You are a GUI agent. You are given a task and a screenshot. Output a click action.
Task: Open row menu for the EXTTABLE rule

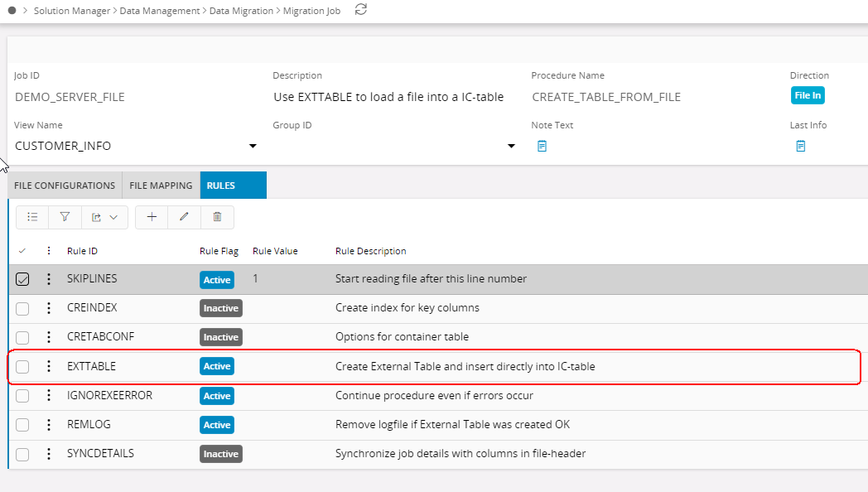(49, 366)
